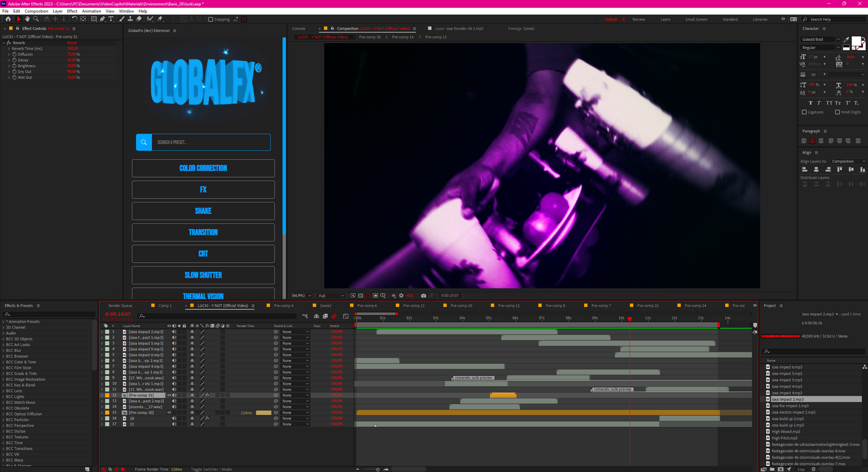Select the Clone Stamp tool
The height and width of the screenshot is (472, 868).
pyautogui.click(x=130, y=19)
